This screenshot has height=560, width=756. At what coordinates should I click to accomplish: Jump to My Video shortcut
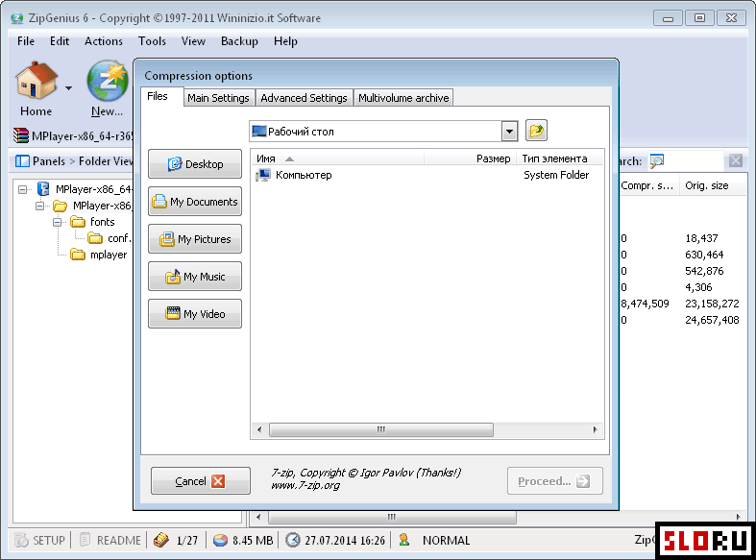(195, 314)
